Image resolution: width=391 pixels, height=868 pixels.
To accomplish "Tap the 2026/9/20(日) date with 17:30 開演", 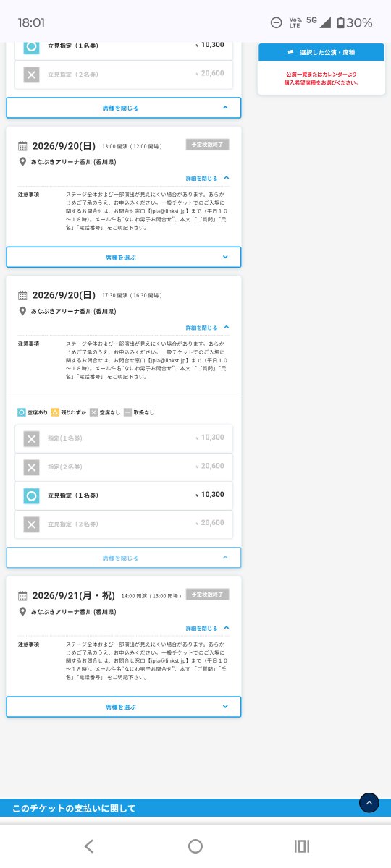I will (x=64, y=295).
